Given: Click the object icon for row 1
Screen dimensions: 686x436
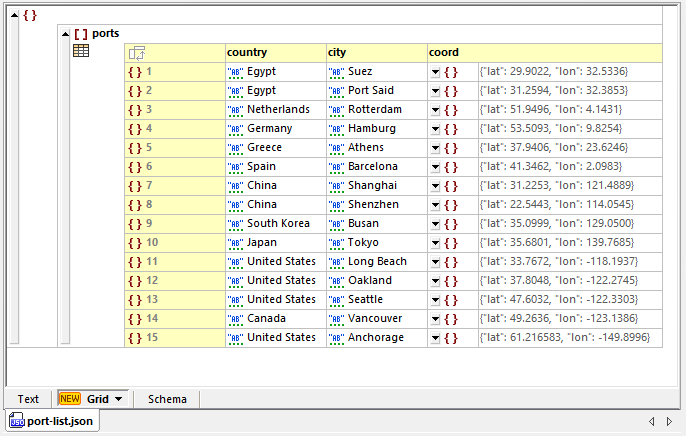Looking at the screenshot, I should click(135, 72).
